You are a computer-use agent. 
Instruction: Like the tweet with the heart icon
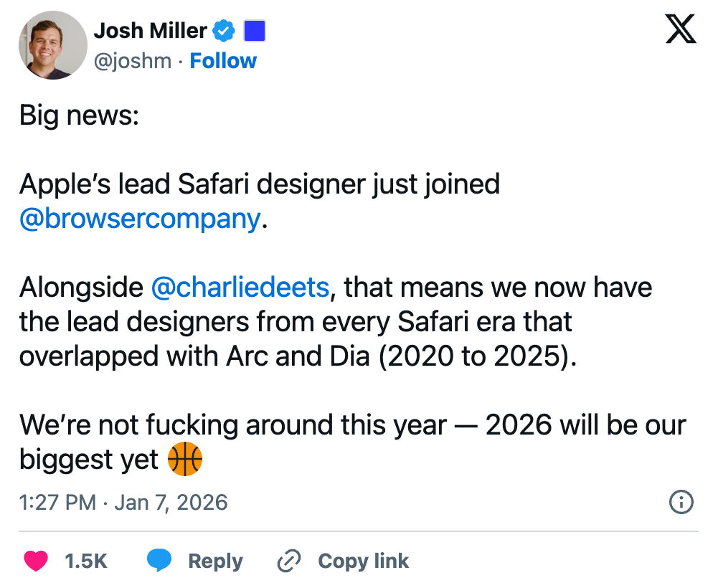point(36,561)
